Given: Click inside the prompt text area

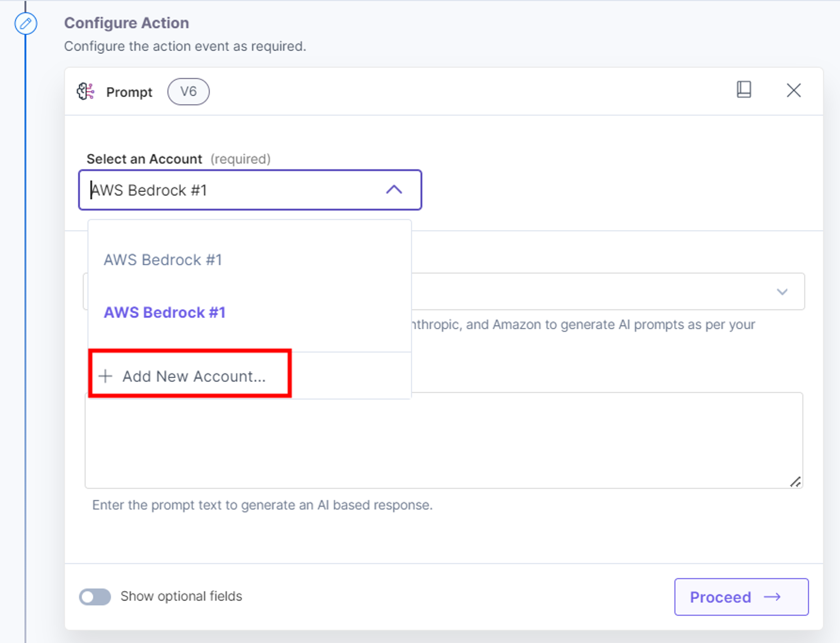Looking at the screenshot, I should [x=444, y=440].
